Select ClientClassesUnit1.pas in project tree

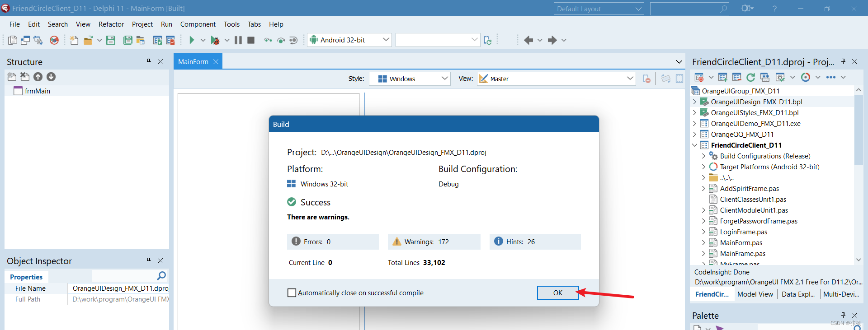(x=753, y=199)
